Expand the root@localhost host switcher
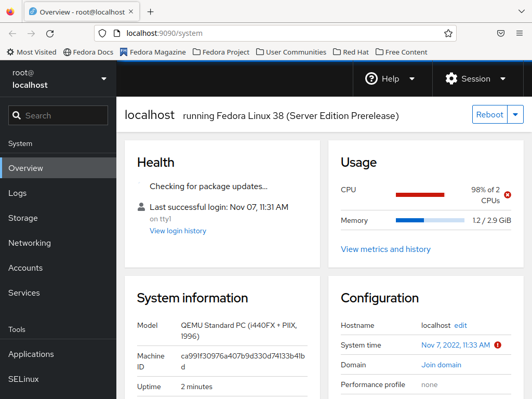The image size is (532, 399). coord(58,79)
